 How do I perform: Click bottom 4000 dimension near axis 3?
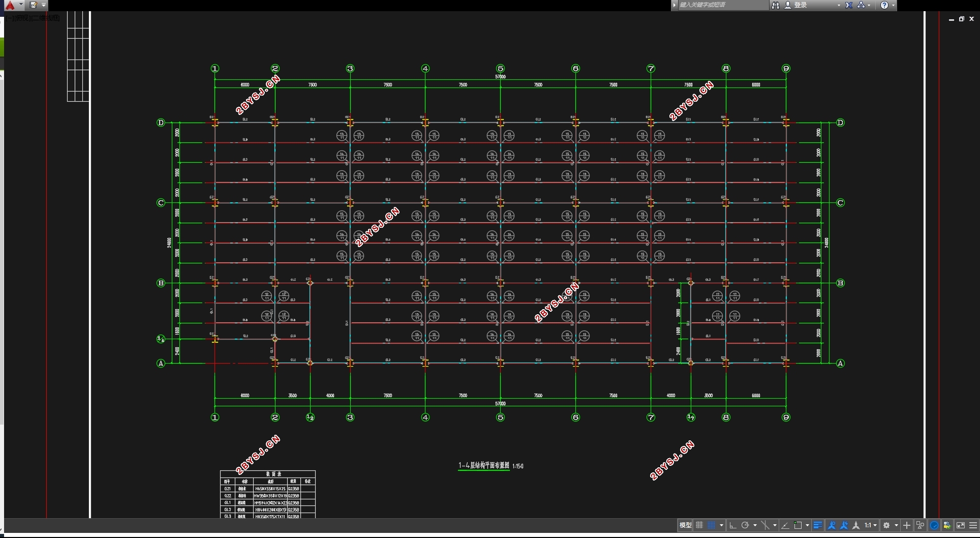[330, 396]
